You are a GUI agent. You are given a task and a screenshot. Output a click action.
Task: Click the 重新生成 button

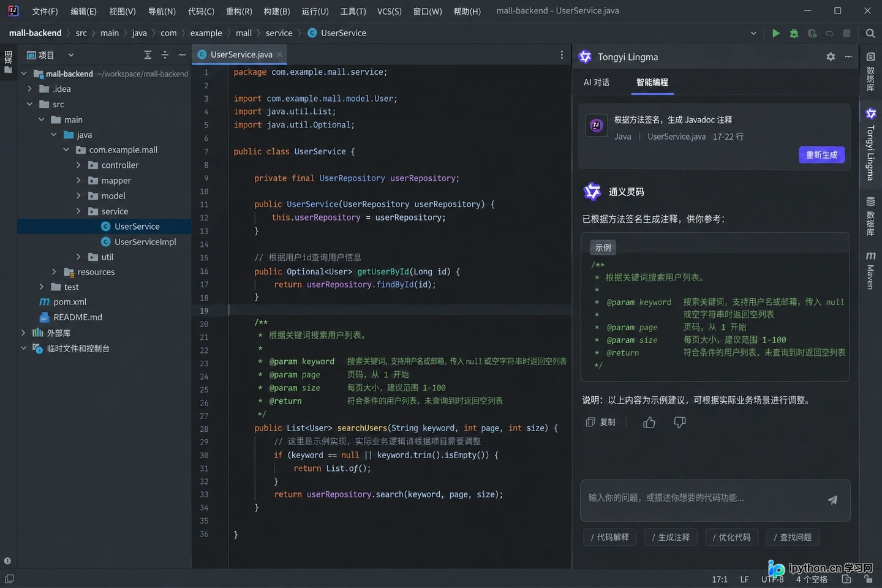pyautogui.click(x=821, y=155)
